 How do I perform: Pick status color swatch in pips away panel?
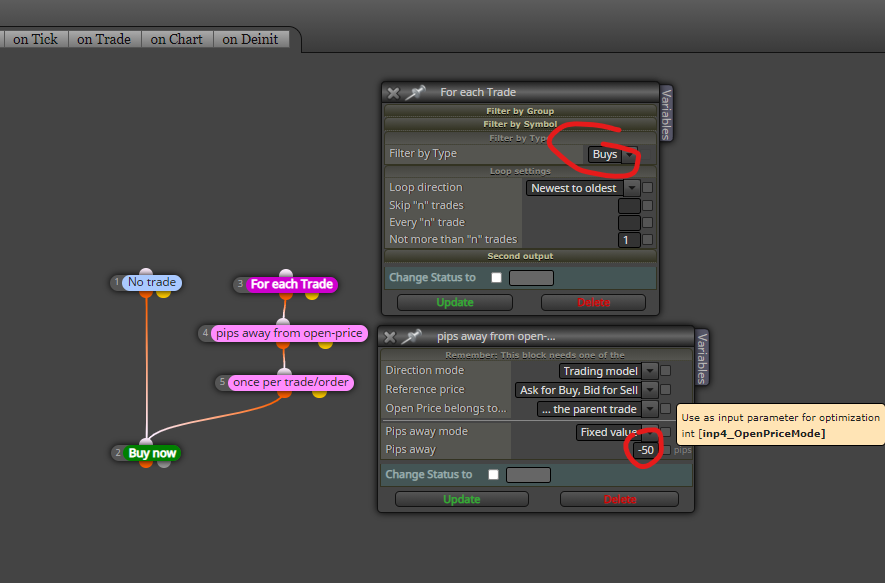coord(528,475)
